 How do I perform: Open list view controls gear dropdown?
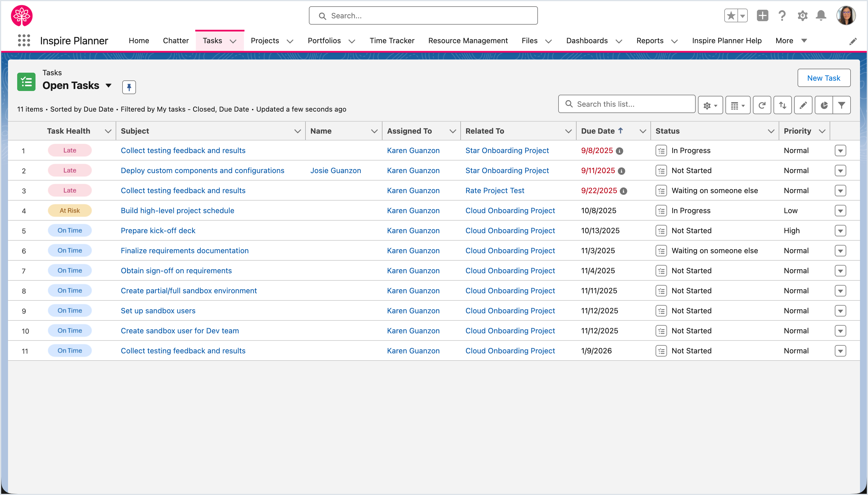[x=710, y=105]
